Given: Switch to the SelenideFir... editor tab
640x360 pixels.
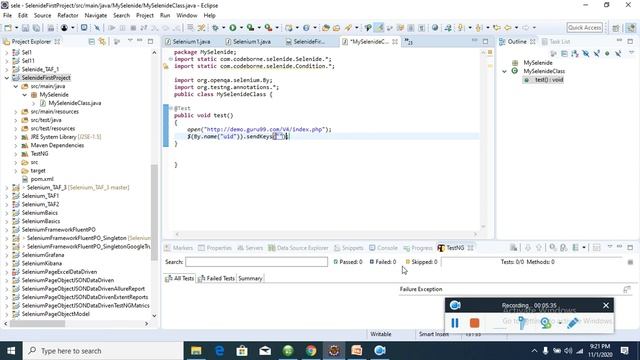Looking at the screenshot, I should [309, 42].
